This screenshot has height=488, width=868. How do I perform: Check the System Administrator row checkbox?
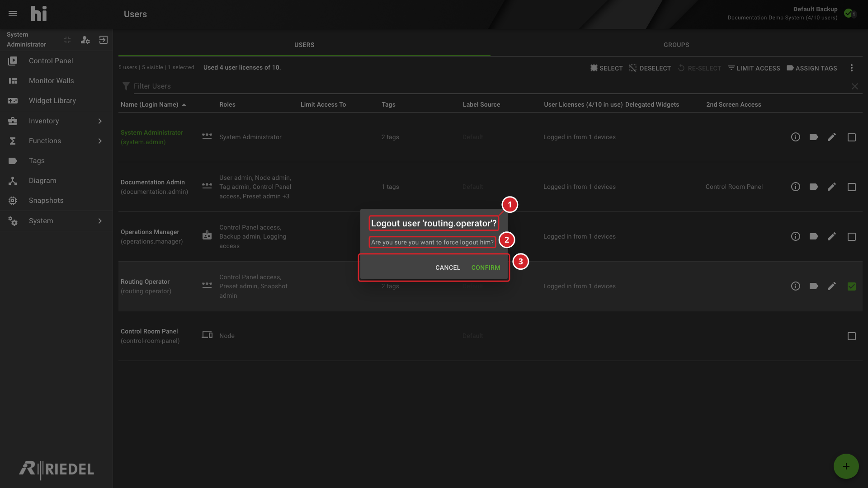point(852,137)
